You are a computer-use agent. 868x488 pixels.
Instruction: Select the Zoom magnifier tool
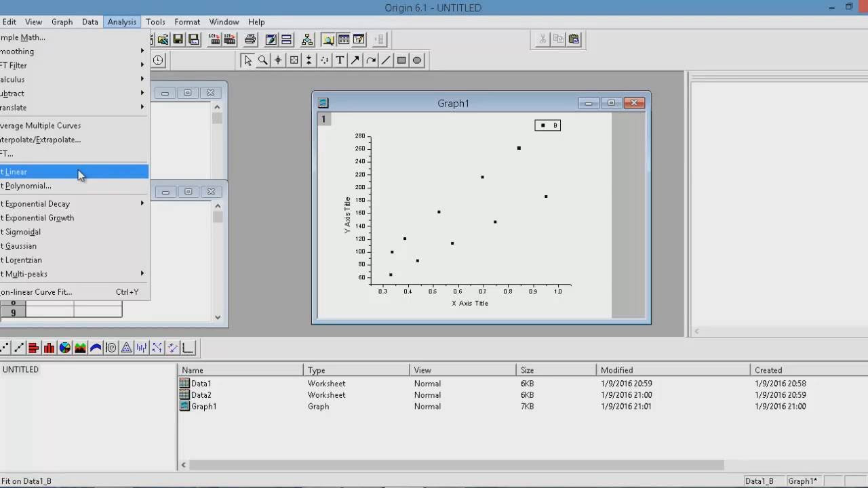(262, 60)
